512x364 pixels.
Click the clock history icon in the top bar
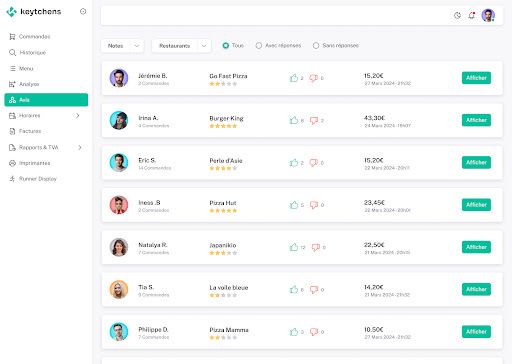(x=457, y=15)
